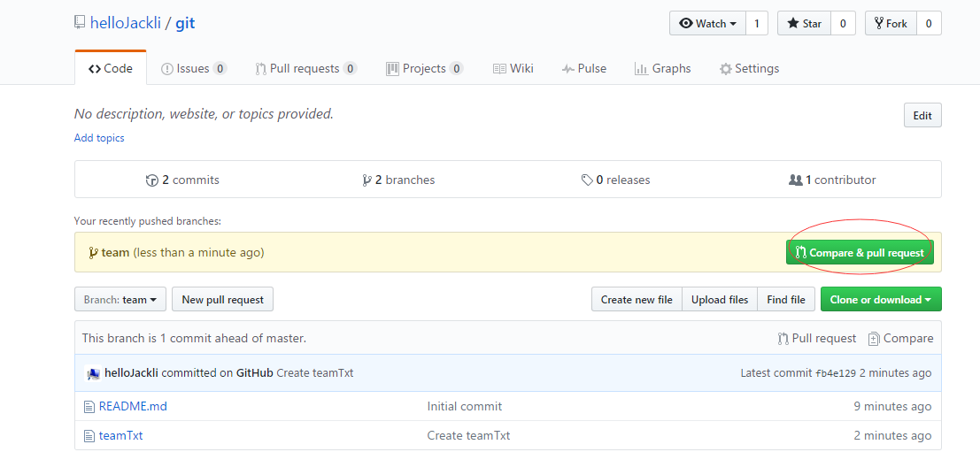Click the teamTxt file icon
The height and width of the screenshot is (452, 980).
coord(89,436)
